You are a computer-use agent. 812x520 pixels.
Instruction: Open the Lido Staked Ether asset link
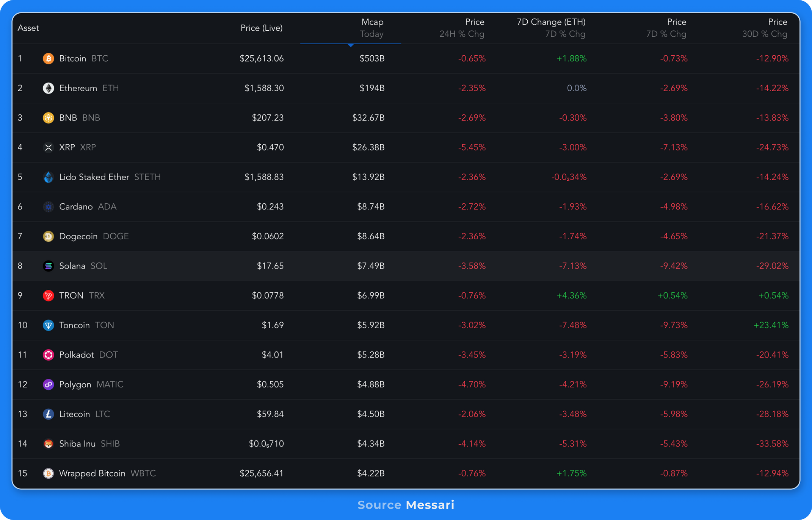94,177
